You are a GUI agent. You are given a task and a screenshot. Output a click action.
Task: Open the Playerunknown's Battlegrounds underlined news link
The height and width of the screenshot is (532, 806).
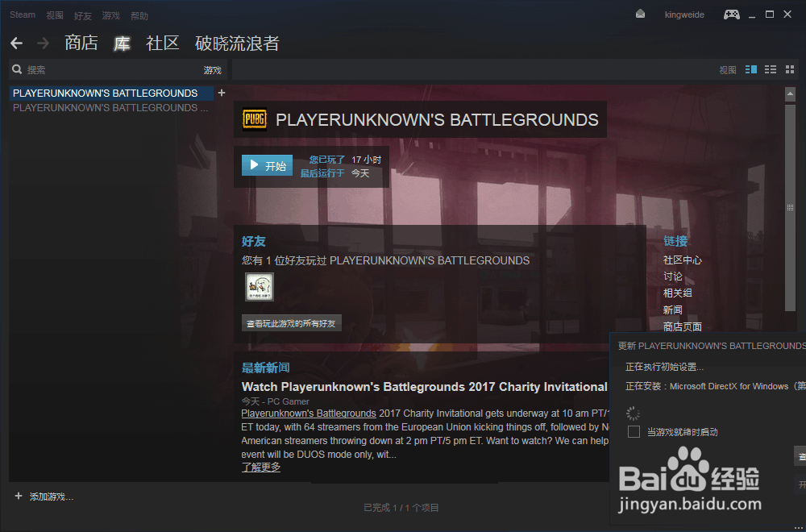309,414
